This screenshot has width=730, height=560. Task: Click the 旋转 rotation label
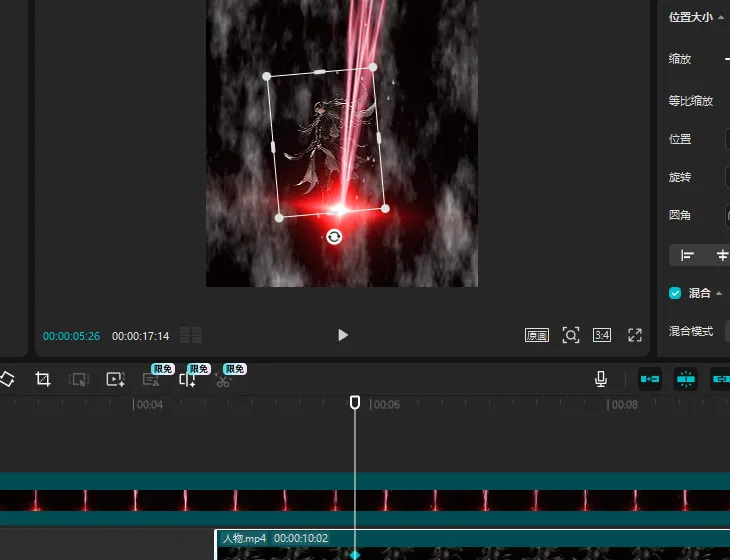(x=680, y=177)
